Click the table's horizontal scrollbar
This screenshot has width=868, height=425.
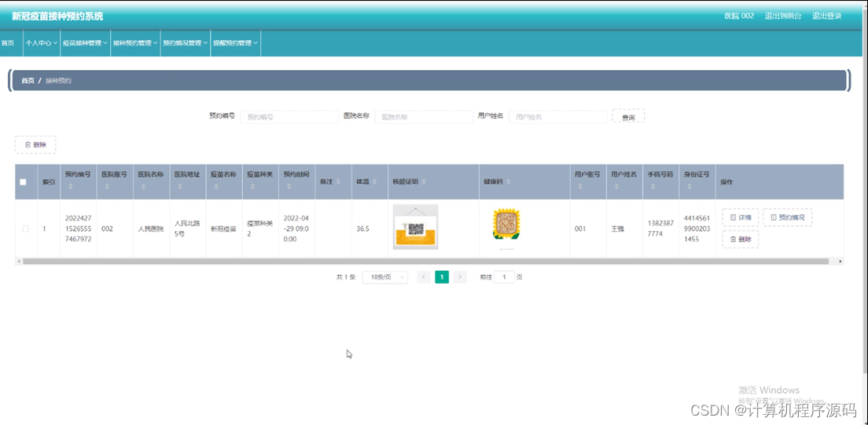click(425, 261)
